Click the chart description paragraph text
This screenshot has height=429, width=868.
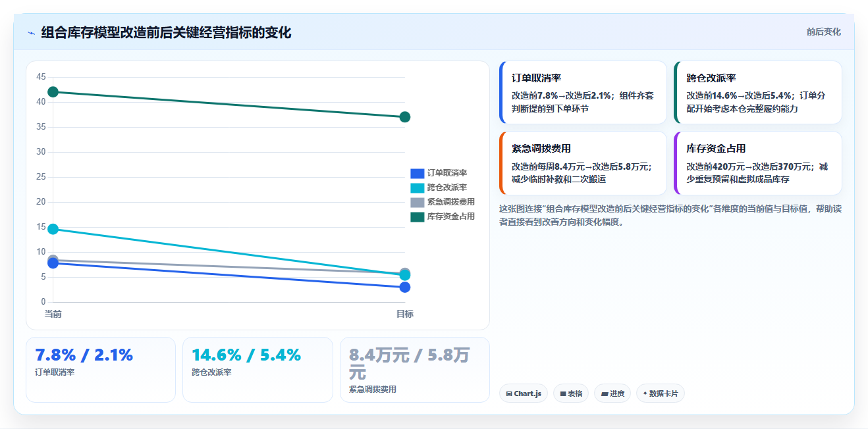point(670,215)
